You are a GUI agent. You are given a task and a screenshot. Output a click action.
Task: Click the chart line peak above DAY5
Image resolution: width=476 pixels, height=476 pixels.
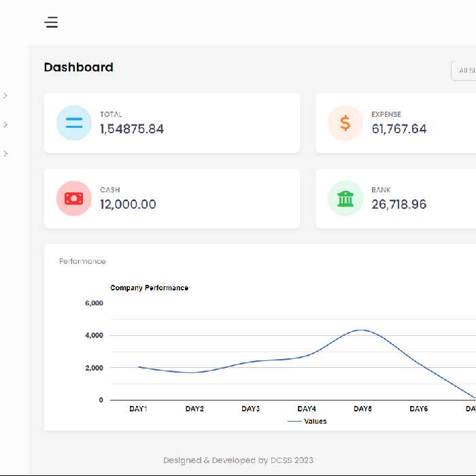tap(361, 330)
